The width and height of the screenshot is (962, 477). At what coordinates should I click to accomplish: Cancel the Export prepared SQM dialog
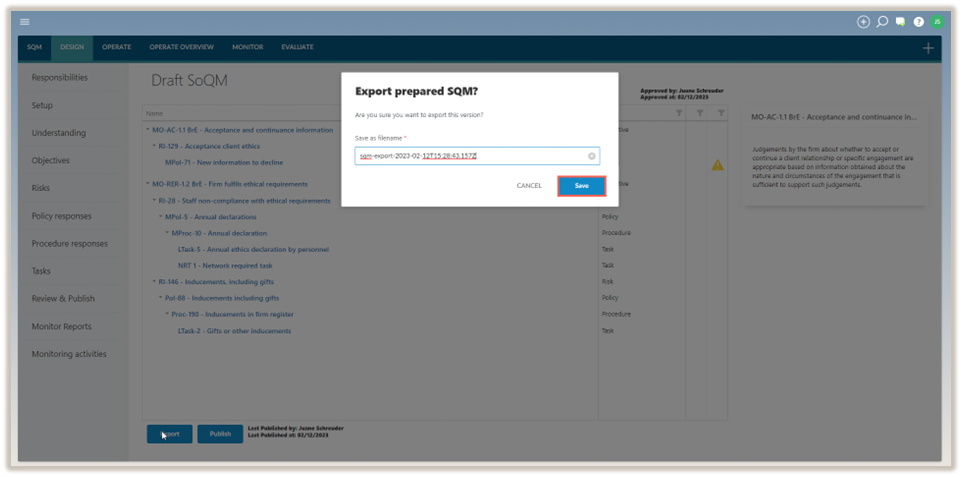click(529, 186)
